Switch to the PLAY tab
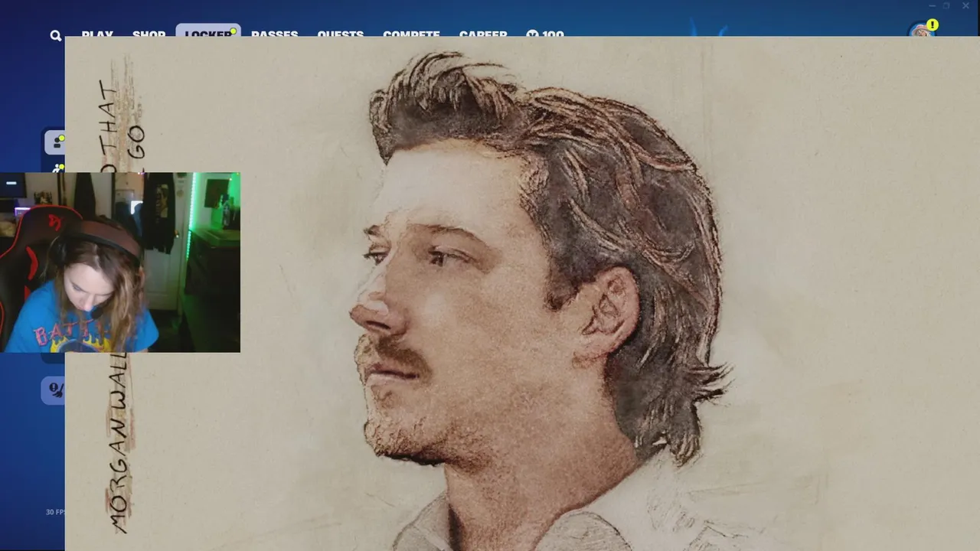Image resolution: width=980 pixels, height=551 pixels. coord(97,34)
